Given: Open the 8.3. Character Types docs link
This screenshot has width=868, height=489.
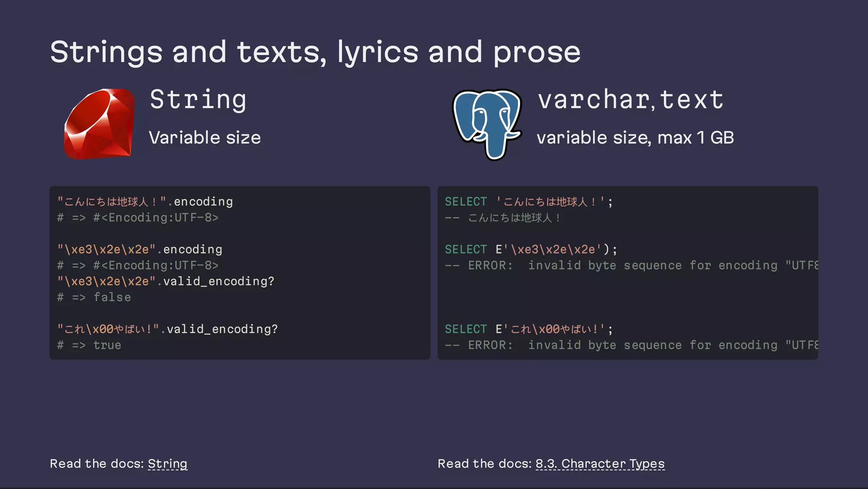Looking at the screenshot, I should (600, 464).
